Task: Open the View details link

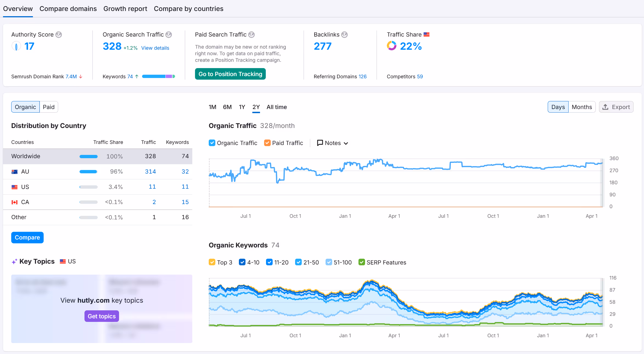Action: [x=155, y=48]
